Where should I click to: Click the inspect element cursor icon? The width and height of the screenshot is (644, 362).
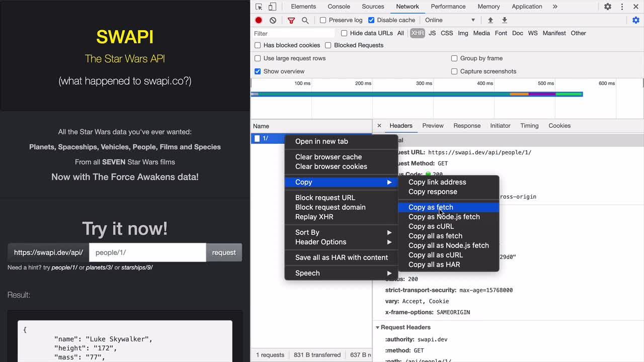pos(259,7)
